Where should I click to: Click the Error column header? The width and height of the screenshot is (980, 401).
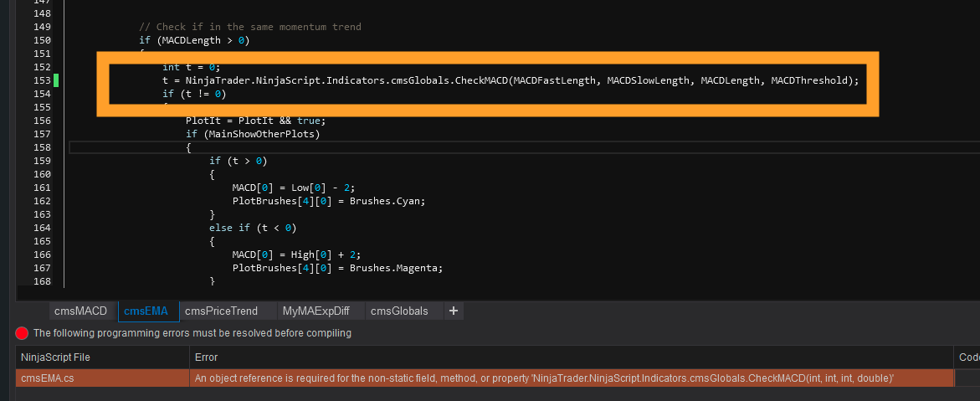pos(207,357)
